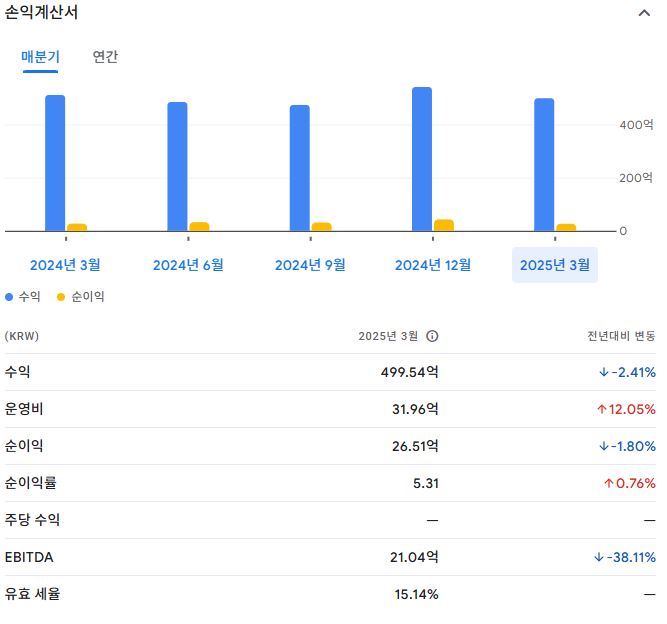
Task: Click the yellow net income bar for 2025년 3월
Action: click(566, 228)
